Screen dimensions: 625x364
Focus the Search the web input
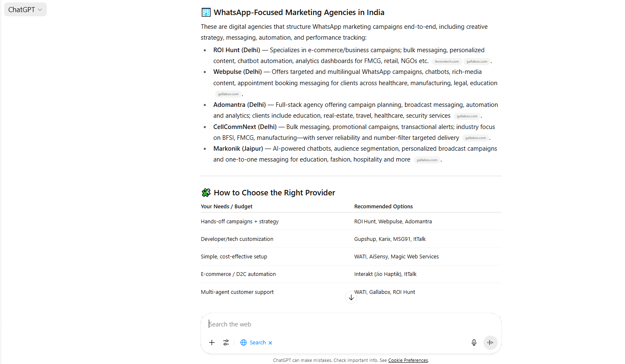click(351, 324)
